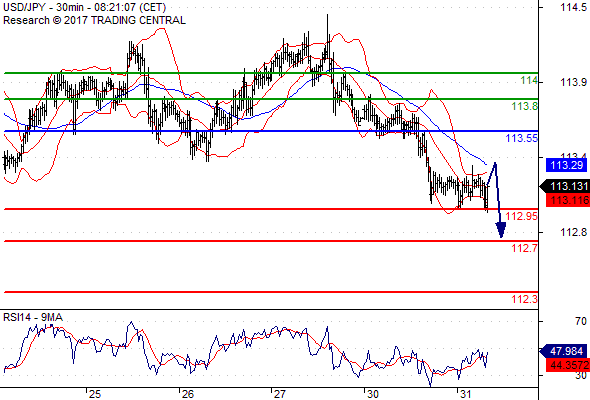590x400 pixels.
Task: Click the black 113.131 current price marker
Action: point(564,186)
